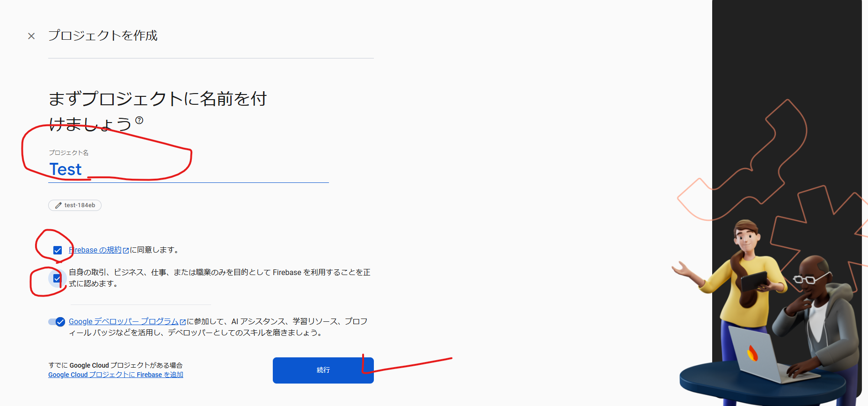Open Google Cloud プロジェクトに Firebase を追加 link
The height and width of the screenshot is (406, 868).
tap(116, 375)
